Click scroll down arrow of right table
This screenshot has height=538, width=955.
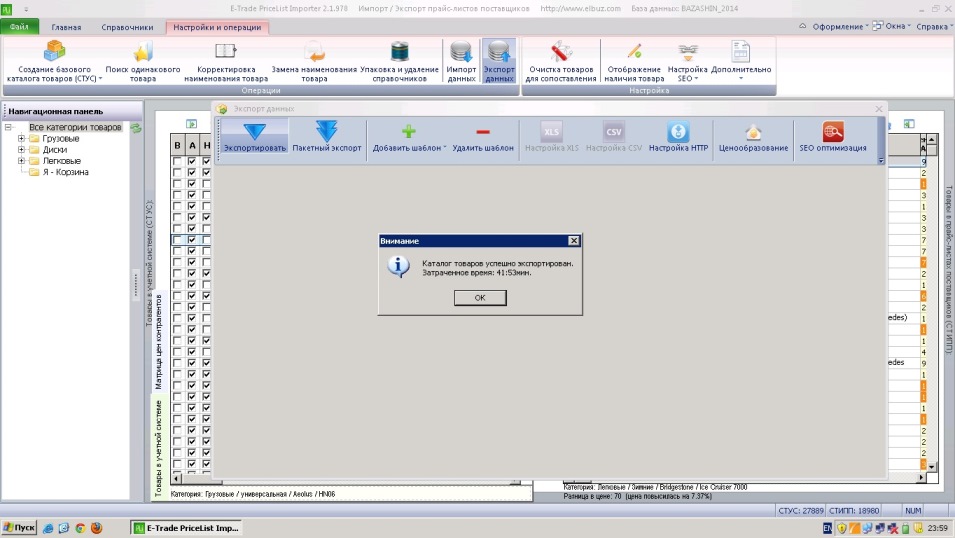931,467
